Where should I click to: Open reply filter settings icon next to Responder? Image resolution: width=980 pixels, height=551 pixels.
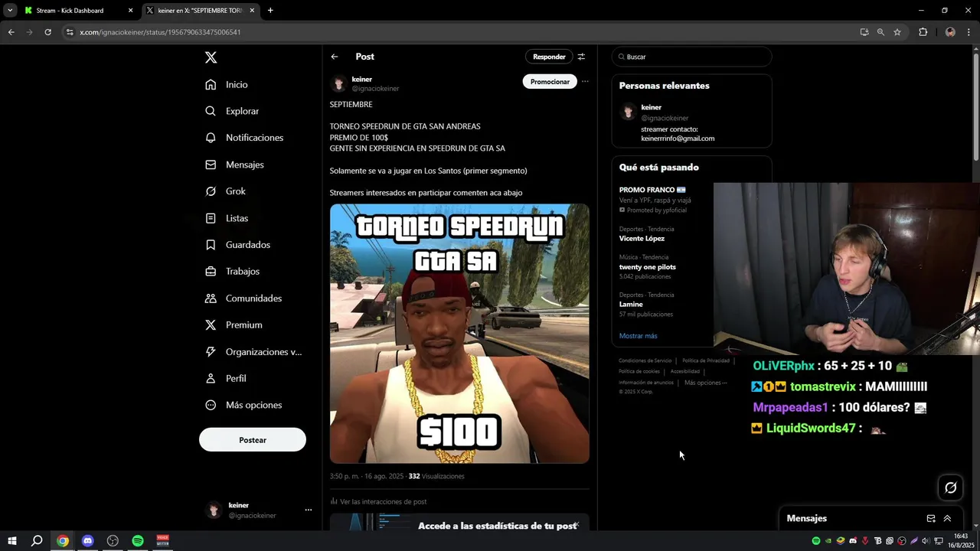coord(581,57)
